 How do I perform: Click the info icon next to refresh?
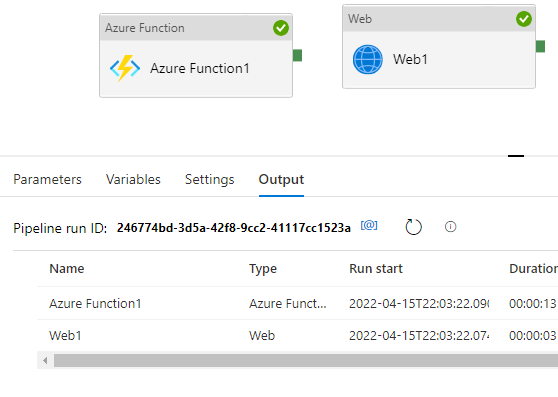pos(451,227)
